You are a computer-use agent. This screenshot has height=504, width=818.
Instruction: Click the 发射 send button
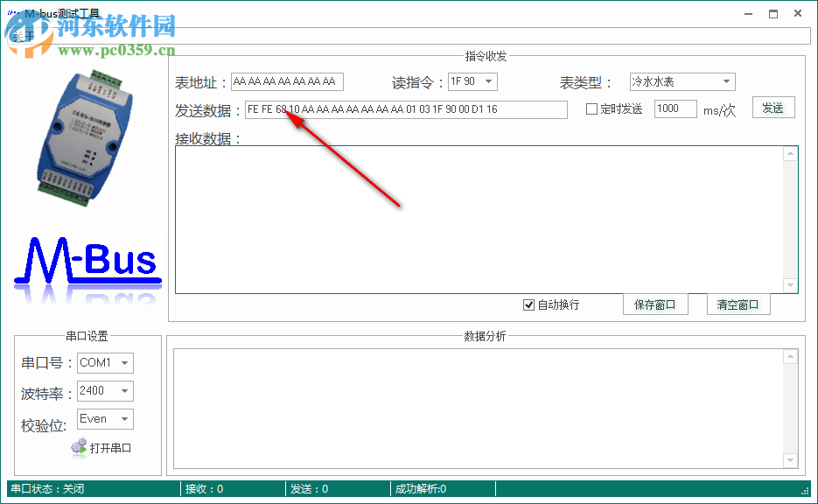coord(773,107)
